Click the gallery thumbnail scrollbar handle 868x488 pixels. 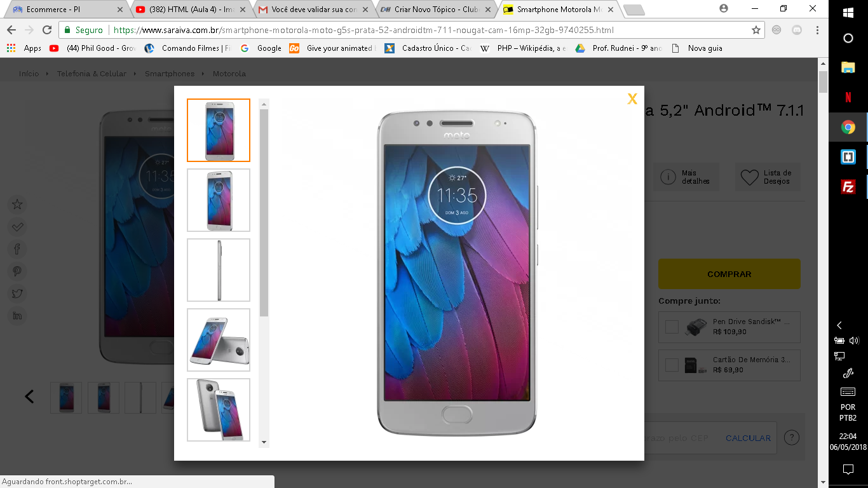(264, 213)
